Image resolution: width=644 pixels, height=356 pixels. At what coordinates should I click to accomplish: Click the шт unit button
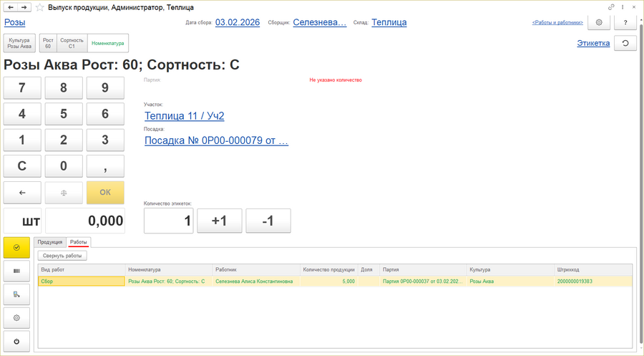pos(23,221)
